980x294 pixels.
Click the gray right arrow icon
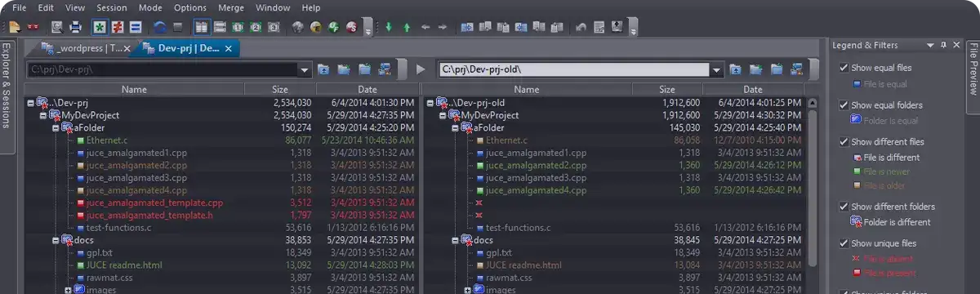tap(443, 27)
